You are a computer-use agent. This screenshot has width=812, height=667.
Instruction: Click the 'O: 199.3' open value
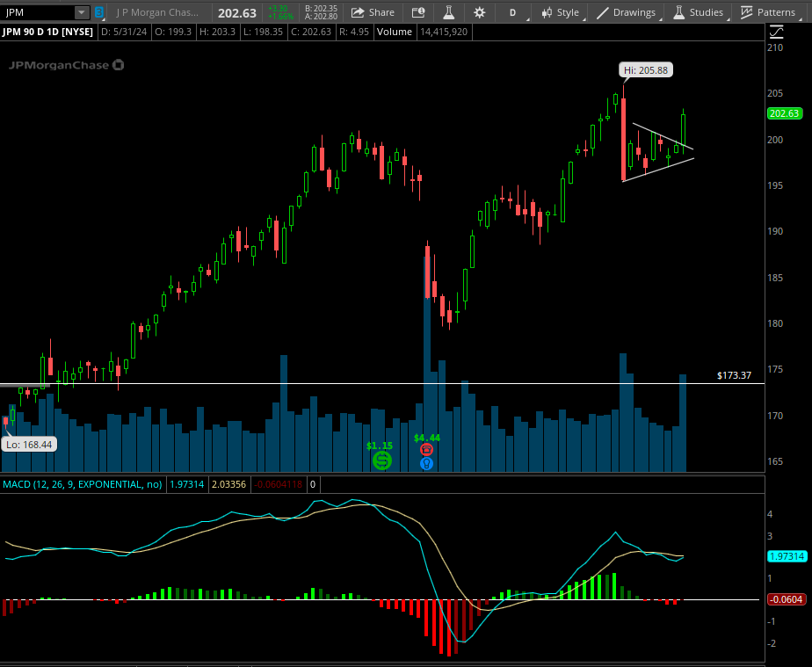coord(173,32)
